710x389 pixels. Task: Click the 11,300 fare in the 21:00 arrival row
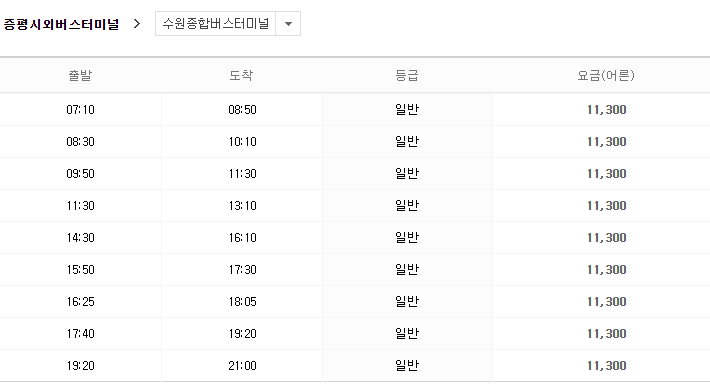pyautogui.click(x=606, y=366)
